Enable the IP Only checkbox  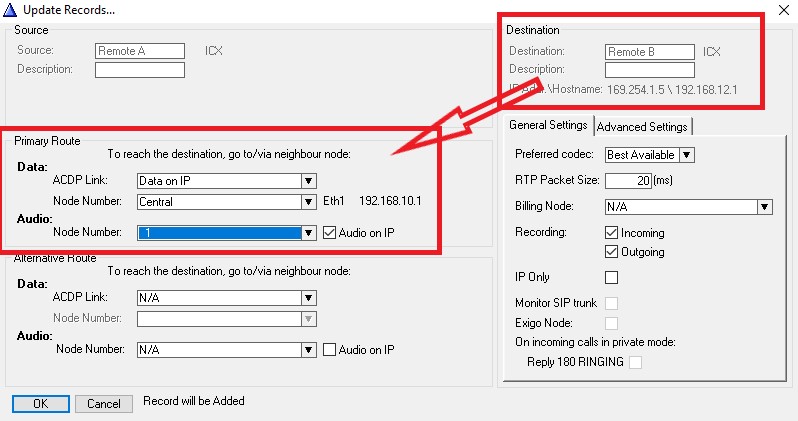pyautogui.click(x=611, y=277)
